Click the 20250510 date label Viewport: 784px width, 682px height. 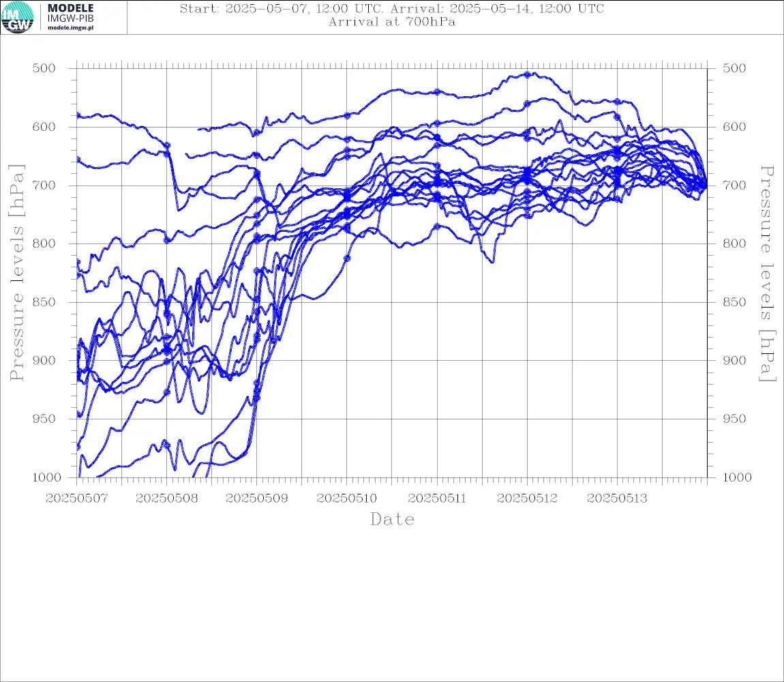[x=346, y=499]
